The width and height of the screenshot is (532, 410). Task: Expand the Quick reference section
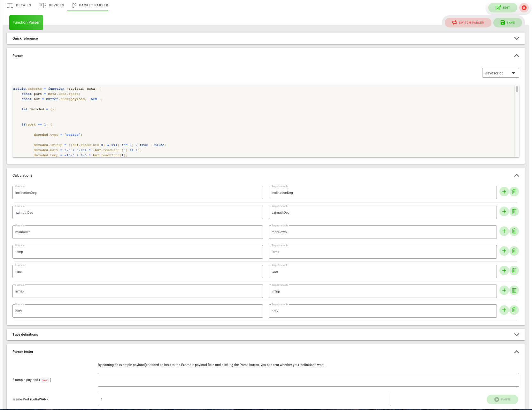(x=516, y=38)
